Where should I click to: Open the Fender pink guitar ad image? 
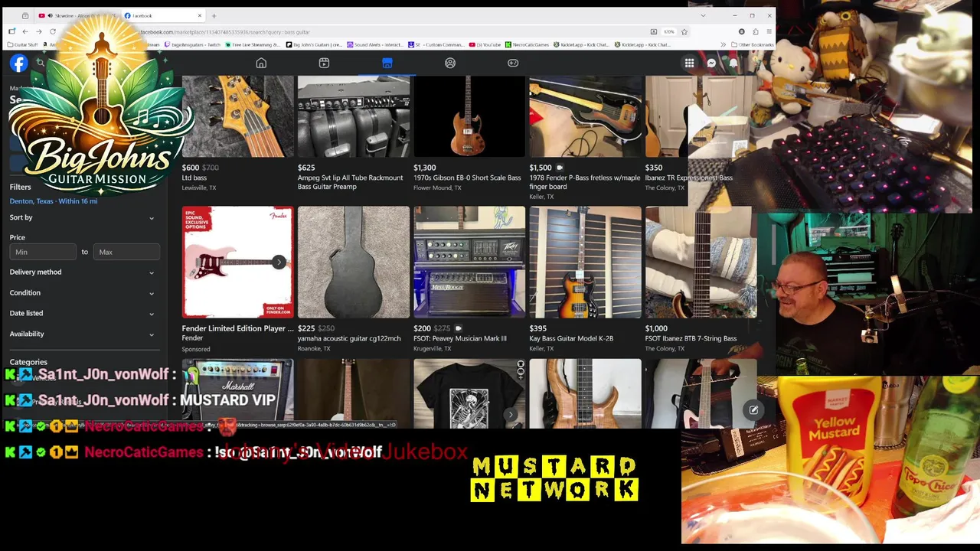click(x=237, y=262)
